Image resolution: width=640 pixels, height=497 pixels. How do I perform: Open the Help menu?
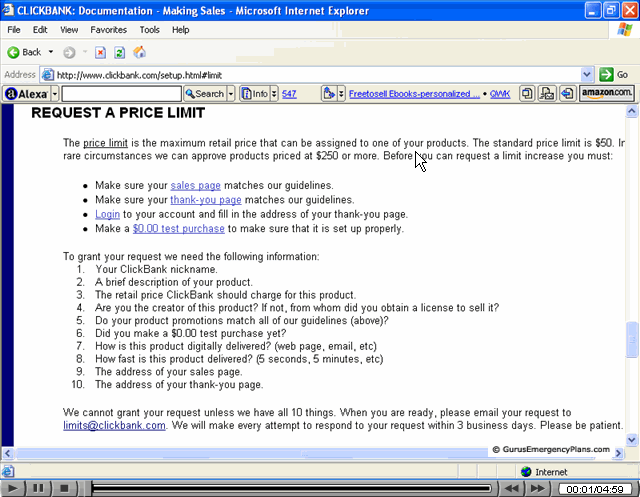click(x=180, y=30)
